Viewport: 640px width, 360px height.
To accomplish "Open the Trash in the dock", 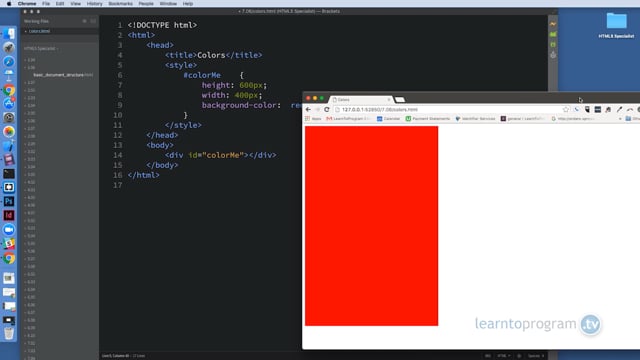I will [x=9, y=333].
